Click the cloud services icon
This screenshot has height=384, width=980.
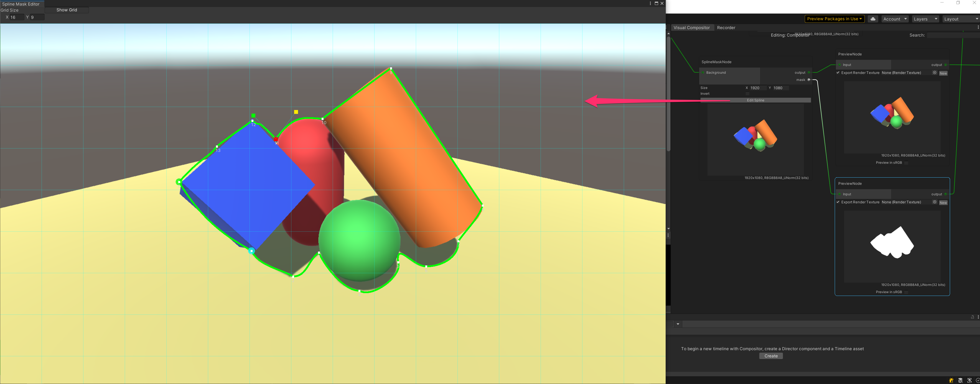(873, 19)
